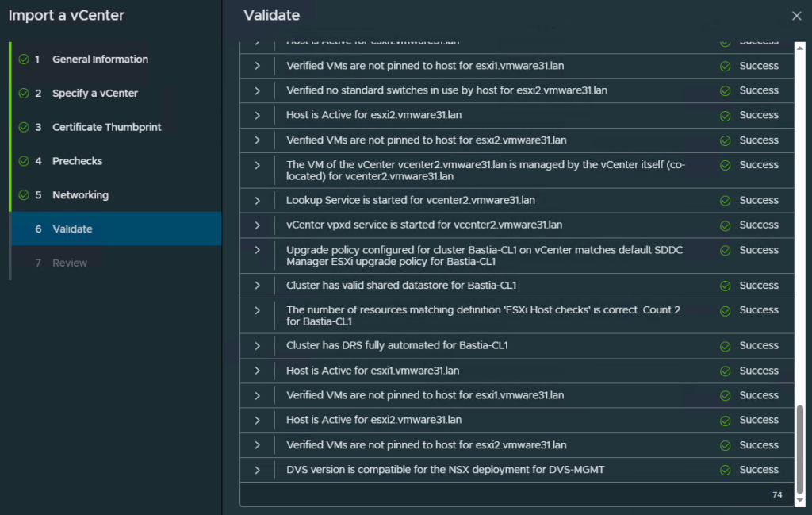Click checkmark icon next to Certificate Thumbprint step
The image size is (812, 515).
tap(23, 128)
